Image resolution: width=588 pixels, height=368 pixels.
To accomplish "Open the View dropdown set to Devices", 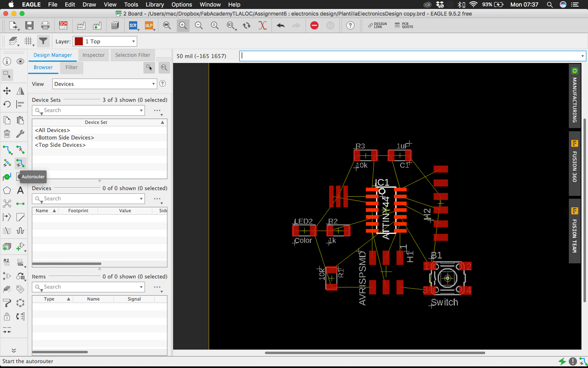I will pyautogui.click(x=105, y=84).
